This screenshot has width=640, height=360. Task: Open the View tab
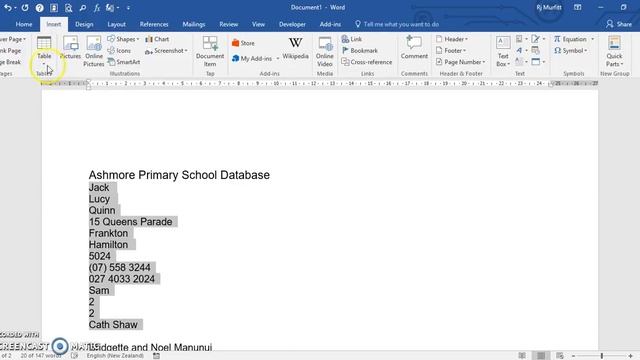(x=258, y=24)
